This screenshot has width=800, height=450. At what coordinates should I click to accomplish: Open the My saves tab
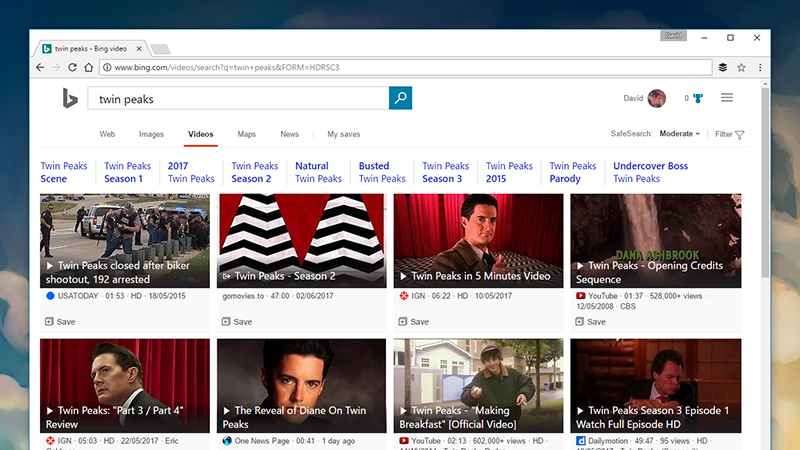(344, 134)
